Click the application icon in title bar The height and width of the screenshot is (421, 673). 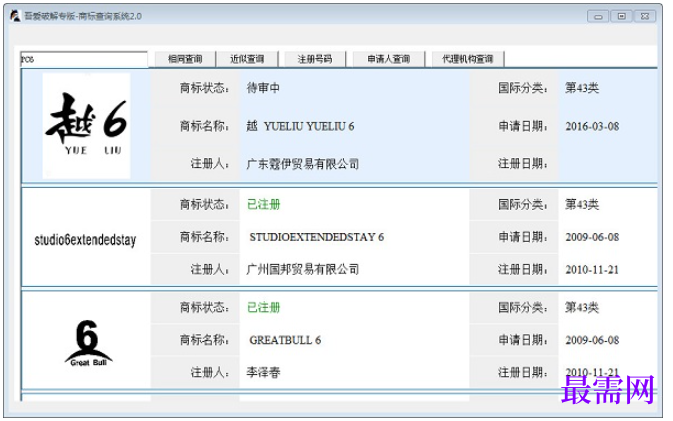pos(15,16)
